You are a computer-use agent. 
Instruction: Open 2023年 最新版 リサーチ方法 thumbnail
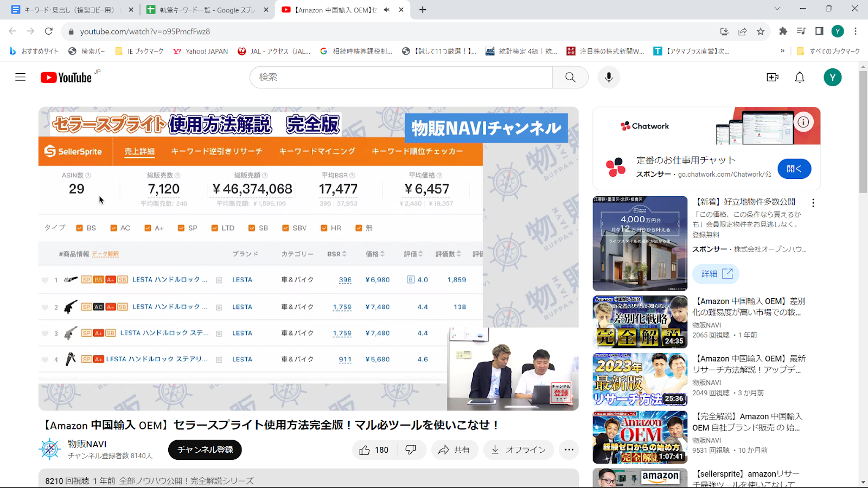pyautogui.click(x=640, y=380)
